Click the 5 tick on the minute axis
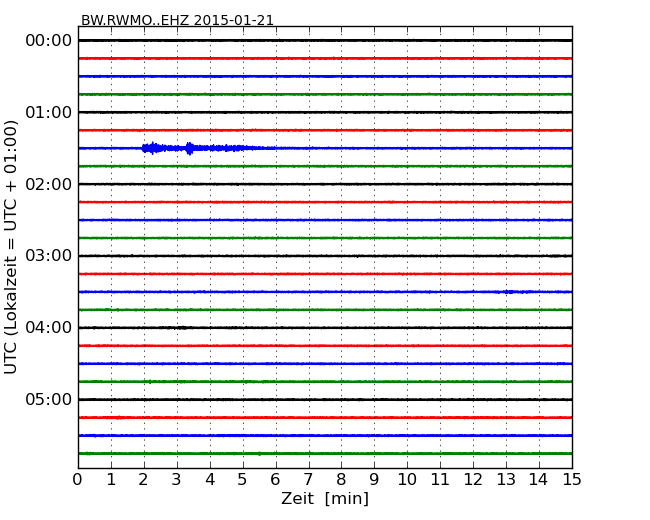 coord(243,479)
